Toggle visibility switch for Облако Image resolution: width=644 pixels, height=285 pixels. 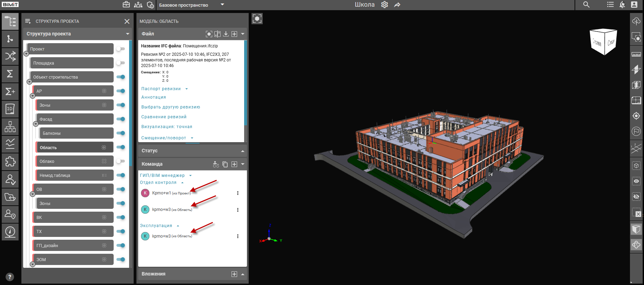(121, 161)
